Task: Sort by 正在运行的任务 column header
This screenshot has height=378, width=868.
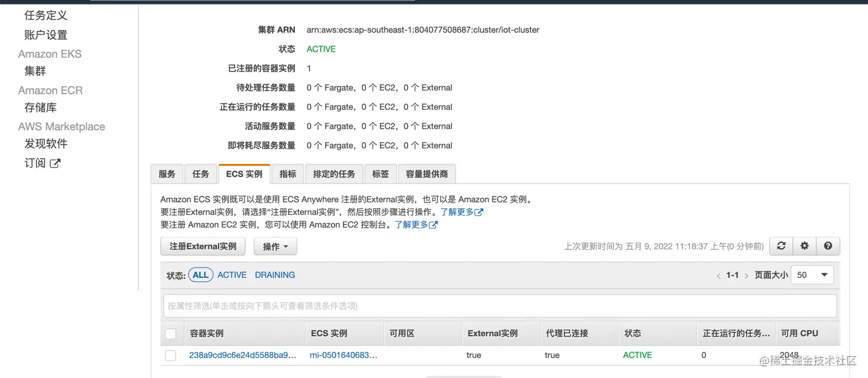Action: [x=736, y=334]
